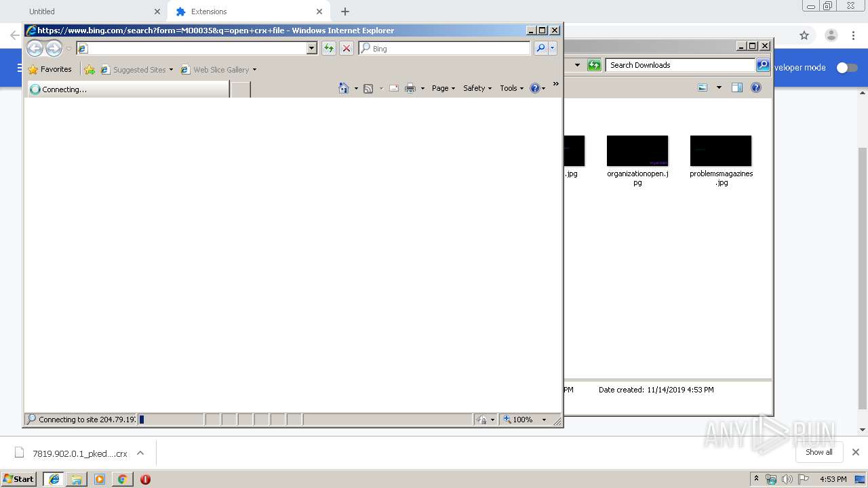868x488 pixels.
Task: Open the Tools menu
Action: pos(512,88)
